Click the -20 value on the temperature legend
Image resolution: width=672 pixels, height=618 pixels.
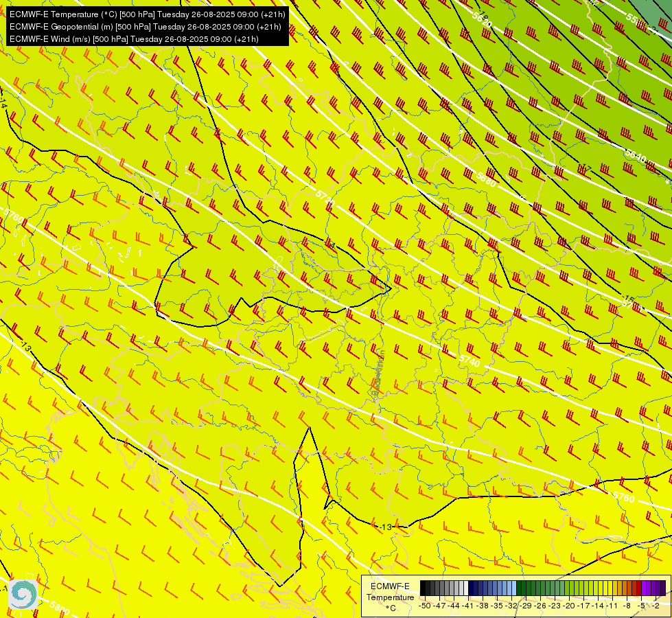(x=569, y=606)
